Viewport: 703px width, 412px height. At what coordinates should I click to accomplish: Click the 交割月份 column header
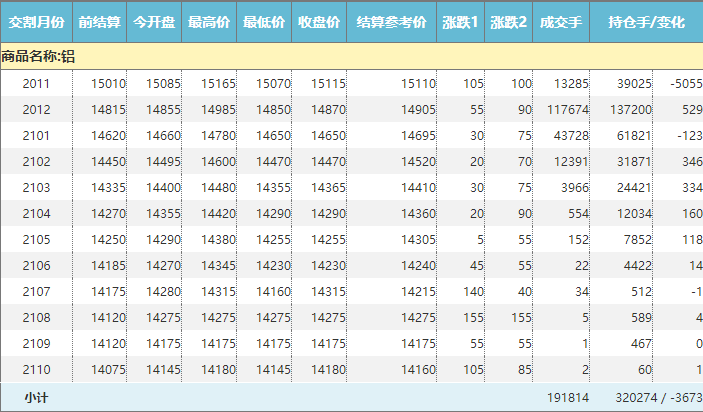(36, 22)
